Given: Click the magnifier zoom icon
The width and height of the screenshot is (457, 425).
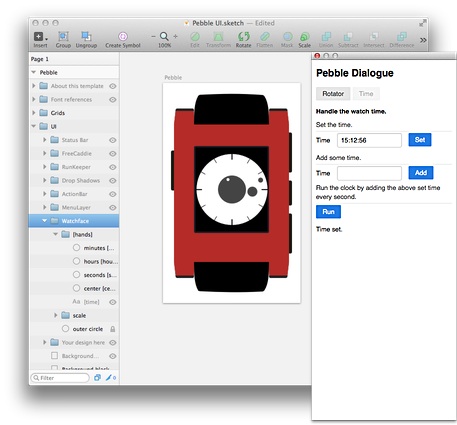Looking at the screenshot, I should click(164, 36).
